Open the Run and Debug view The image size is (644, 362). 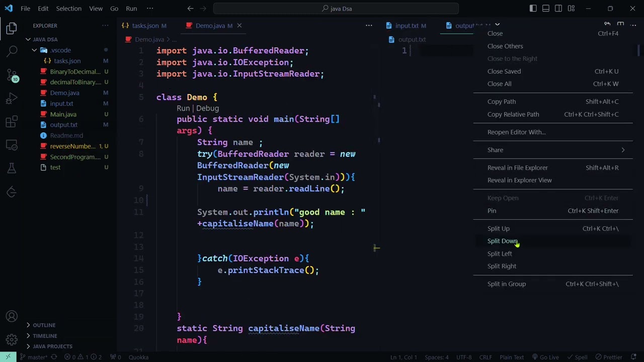pos(12,99)
